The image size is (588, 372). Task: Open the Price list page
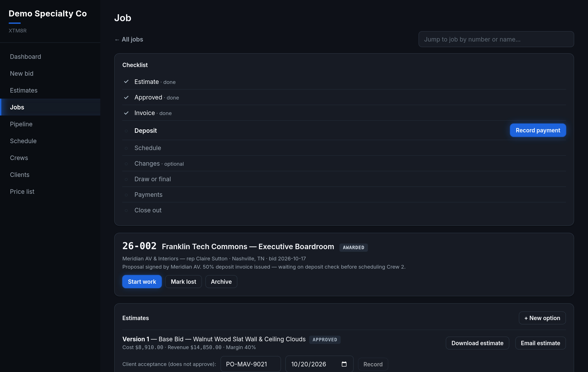50,191
